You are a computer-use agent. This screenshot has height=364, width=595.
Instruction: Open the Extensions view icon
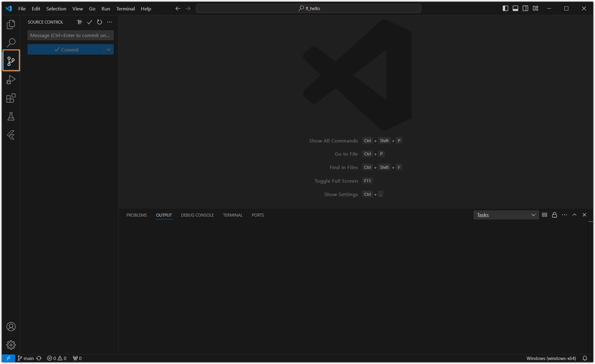coord(11,98)
